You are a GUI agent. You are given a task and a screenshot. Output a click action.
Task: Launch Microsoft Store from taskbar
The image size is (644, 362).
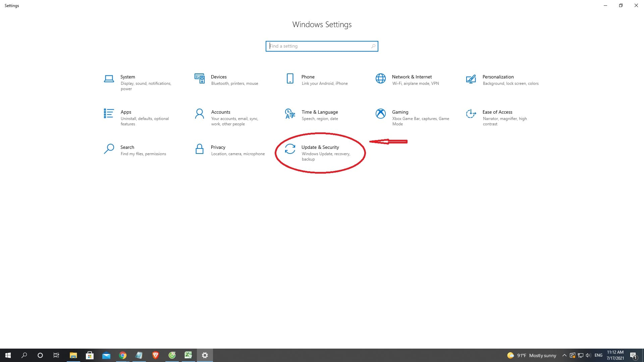pyautogui.click(x=90, y=355)
